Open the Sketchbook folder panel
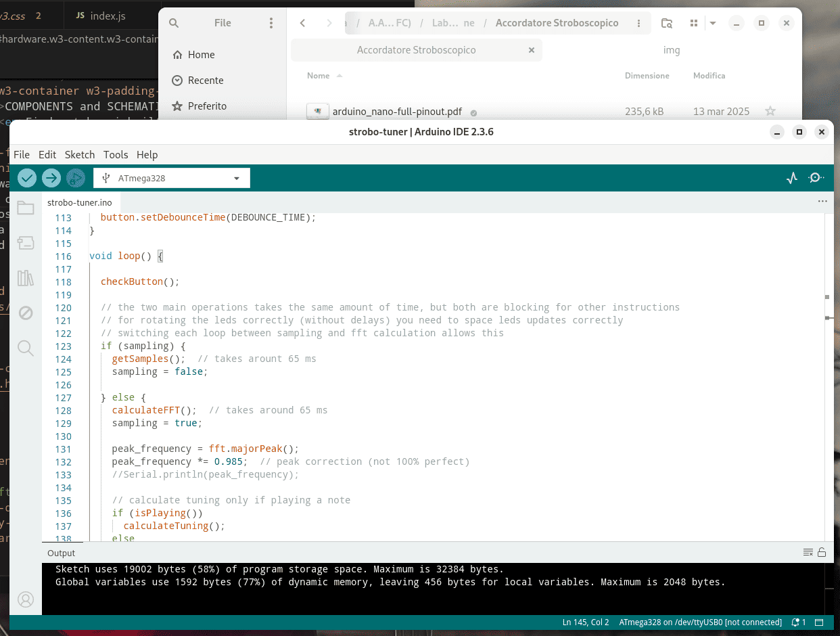Viewport: 840px width, 636px height. tap(26, 208)
